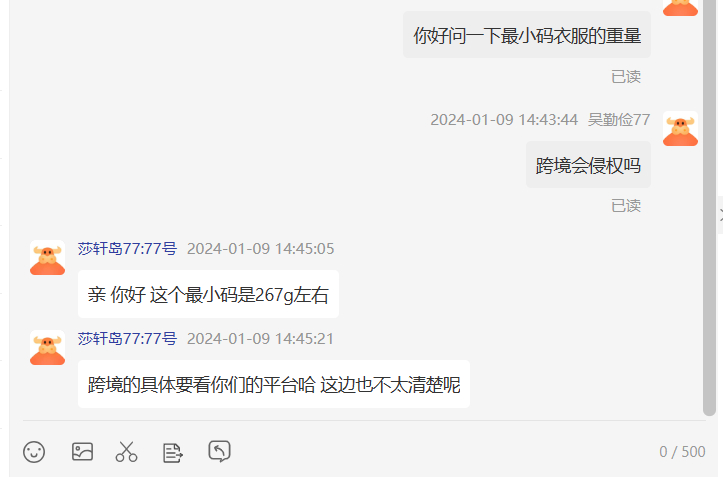Open the emoji picker icon
Screen dimensions: 723x477
coord(34,452)
